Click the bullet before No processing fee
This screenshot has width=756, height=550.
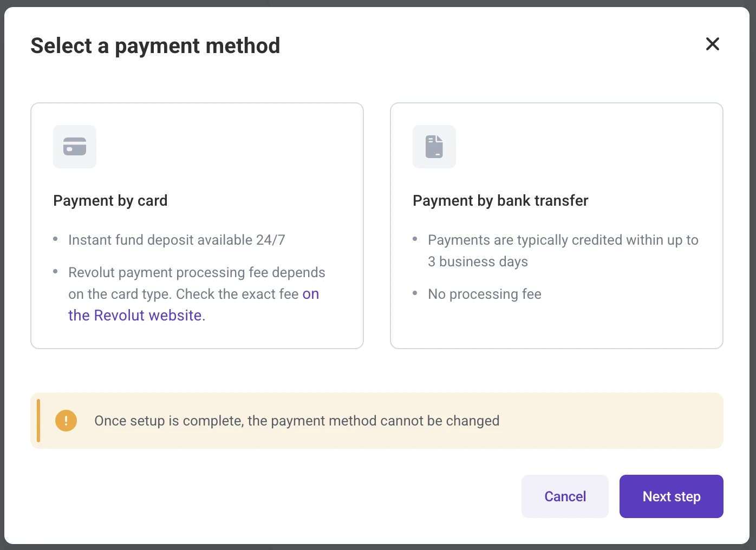pyautogui.click(x=415, y=293)
